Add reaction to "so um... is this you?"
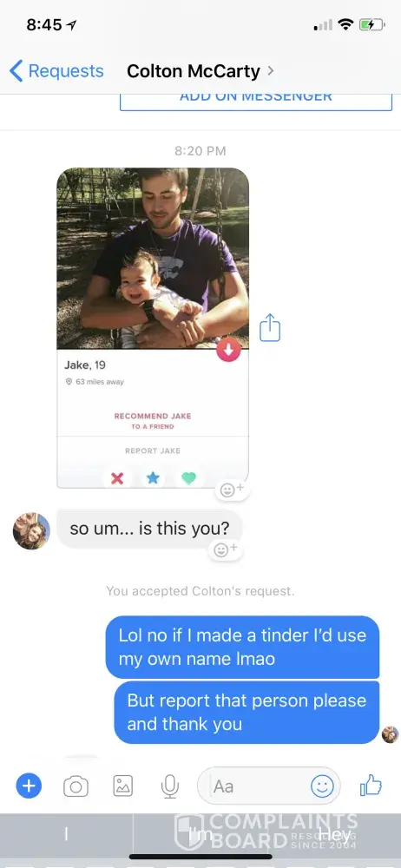The width and height of the screenshot is (401, 868). tap(226, 549)
